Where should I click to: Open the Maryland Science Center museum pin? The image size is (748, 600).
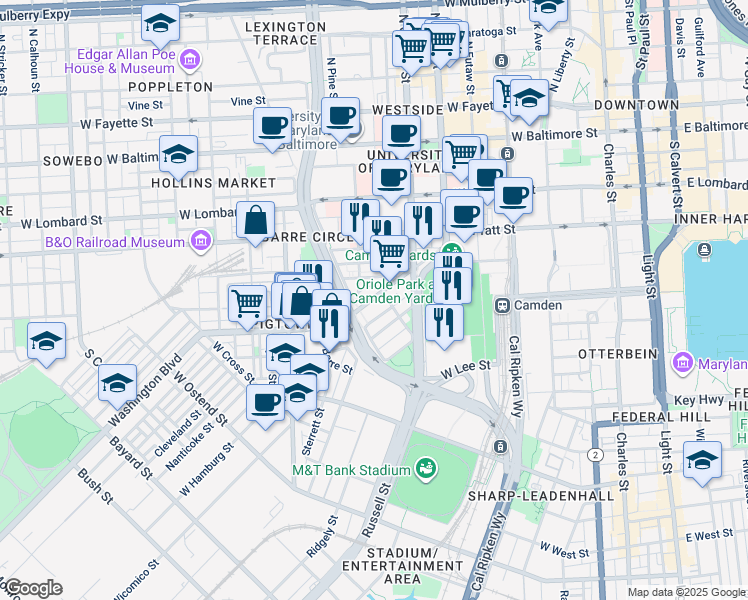click(x=683, y=364)
